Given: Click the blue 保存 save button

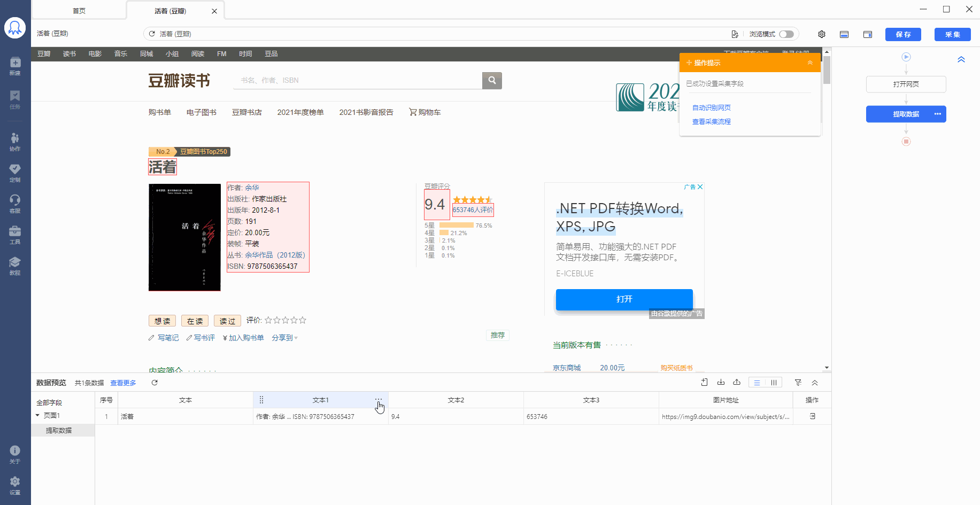Looking at the screenshot, I should pos(904,34).
